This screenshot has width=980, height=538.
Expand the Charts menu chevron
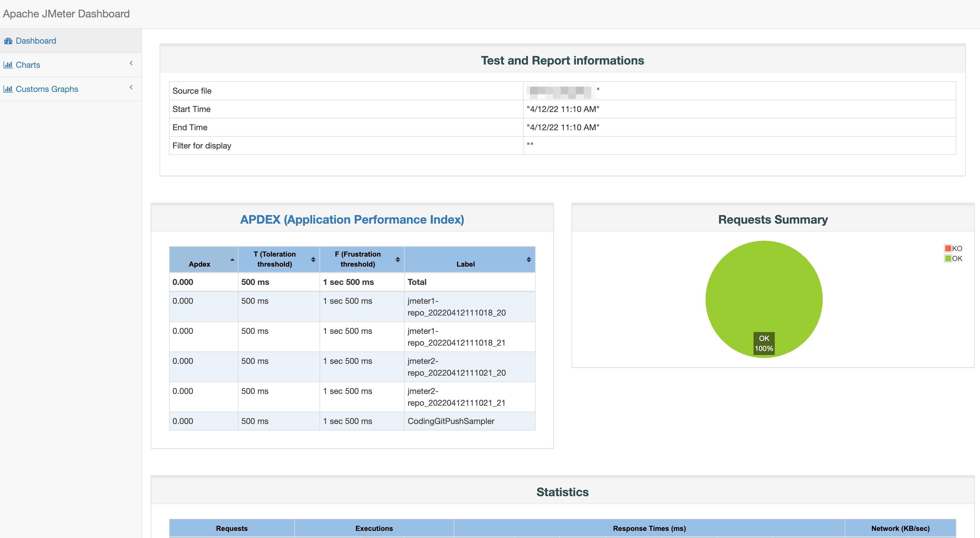(x=131, y=63)
